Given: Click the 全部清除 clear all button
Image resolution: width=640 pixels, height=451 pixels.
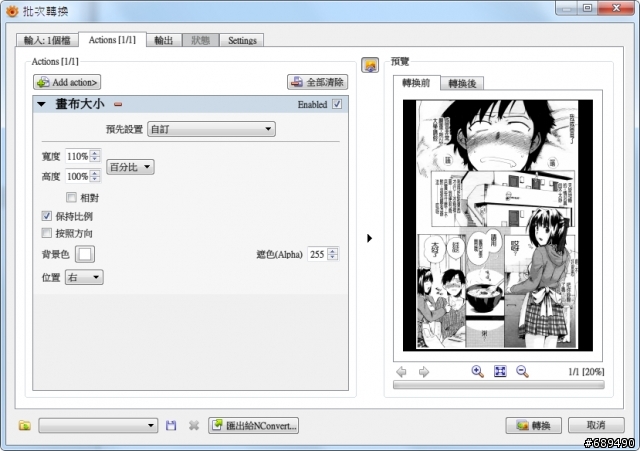Looking at the screenshot, I should pos(317,82).
